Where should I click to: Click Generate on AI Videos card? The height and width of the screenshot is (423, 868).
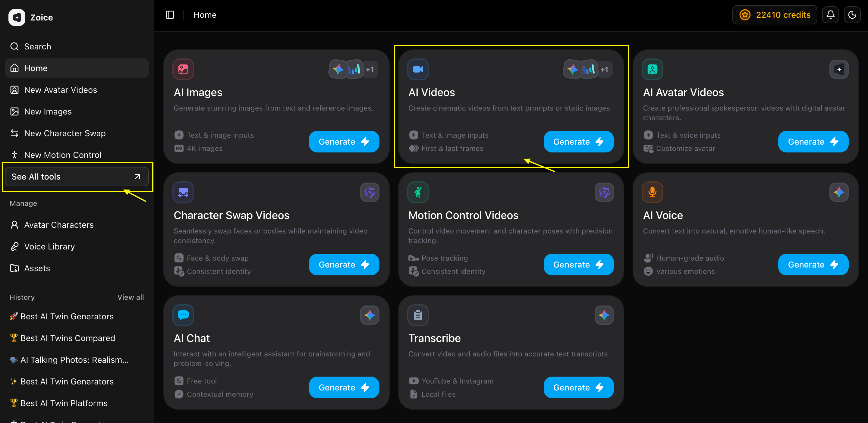pos(579,142)
